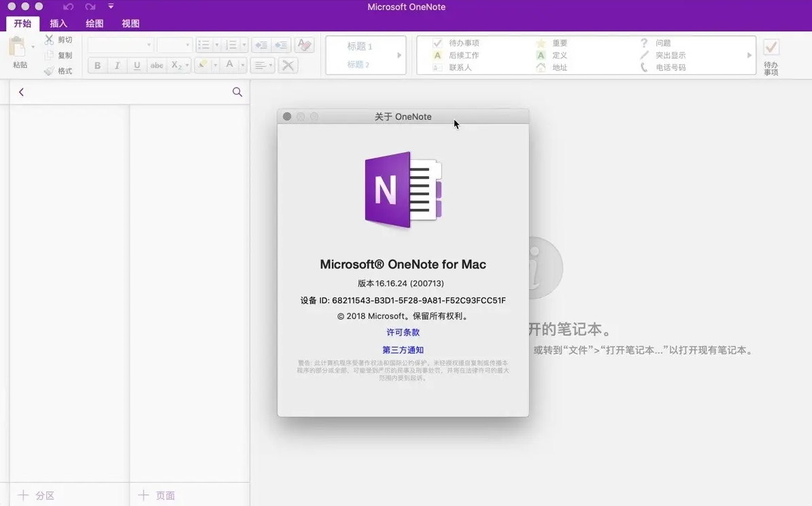
Task: Open the font name combo box
Action: click(120, 45)
